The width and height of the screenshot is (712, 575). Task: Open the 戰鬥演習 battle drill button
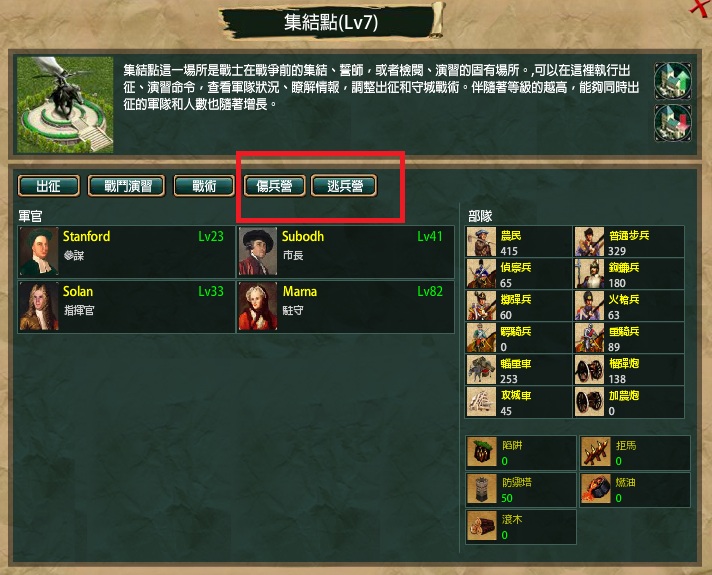(127, 186)
